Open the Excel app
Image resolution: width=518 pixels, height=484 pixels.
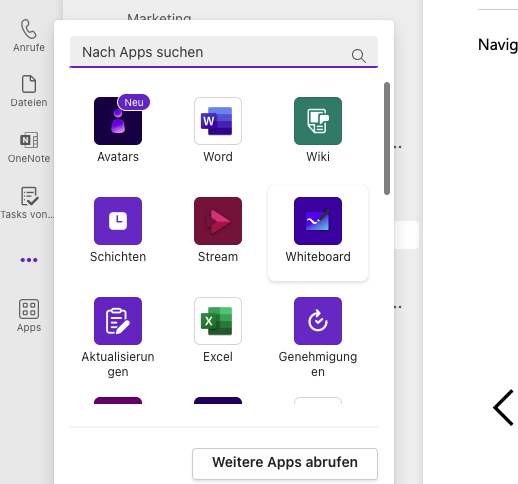(x=218, y=330)
